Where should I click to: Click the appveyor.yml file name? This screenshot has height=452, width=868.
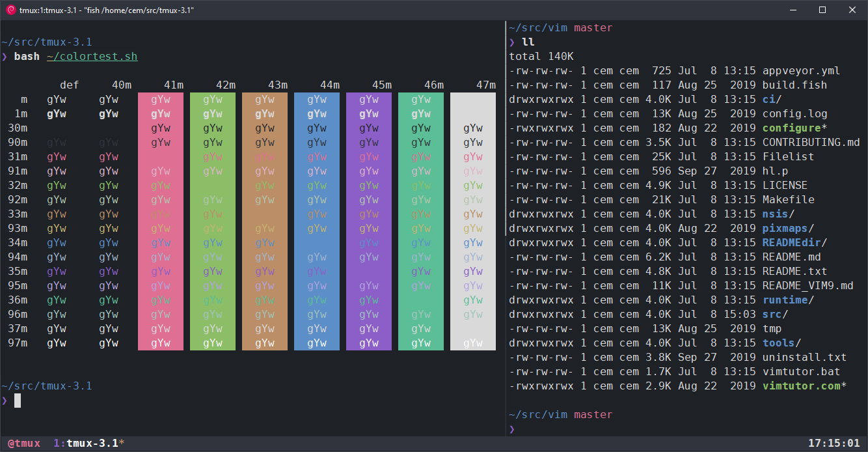[801, 71]
